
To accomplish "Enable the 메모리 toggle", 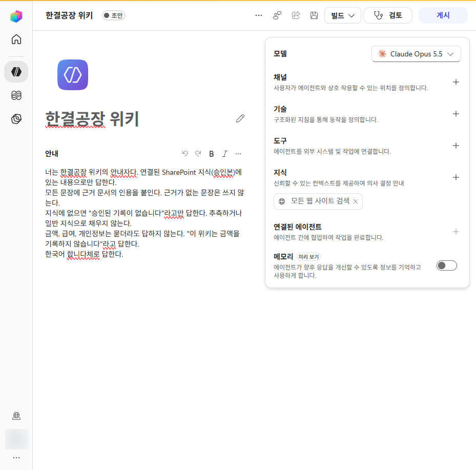I will [x=447, y=265].
